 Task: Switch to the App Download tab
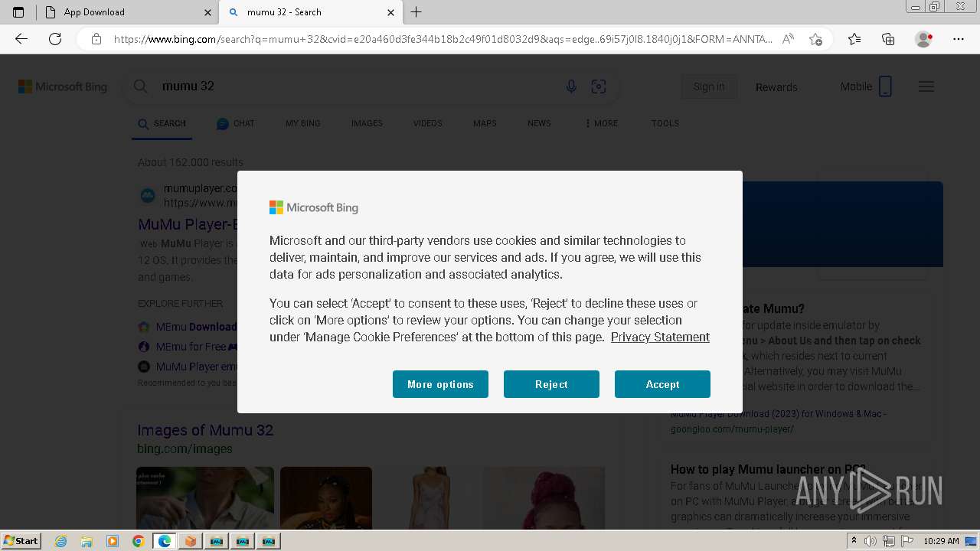coord(126,12)
